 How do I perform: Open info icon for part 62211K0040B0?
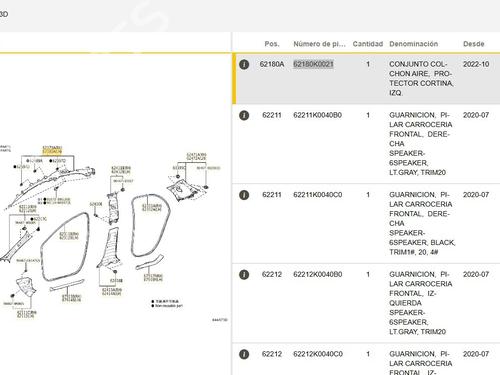tap(244, 115)
